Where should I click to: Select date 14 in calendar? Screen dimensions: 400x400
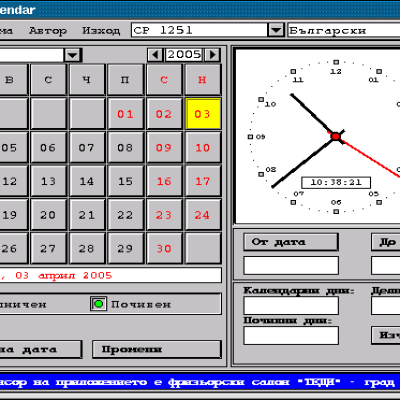point(87,181)
